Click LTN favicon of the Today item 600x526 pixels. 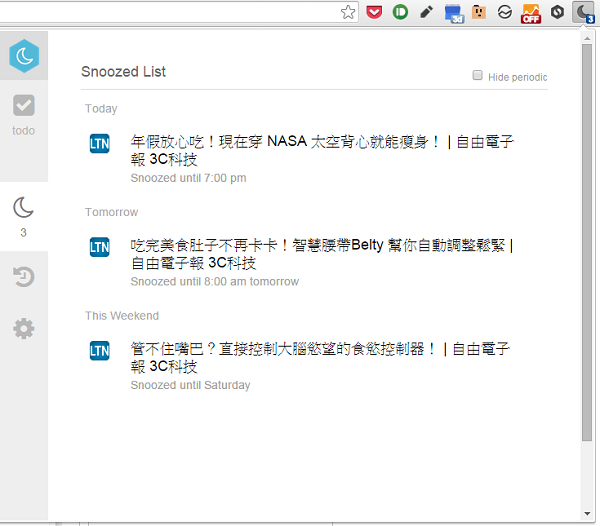[100, 143]
